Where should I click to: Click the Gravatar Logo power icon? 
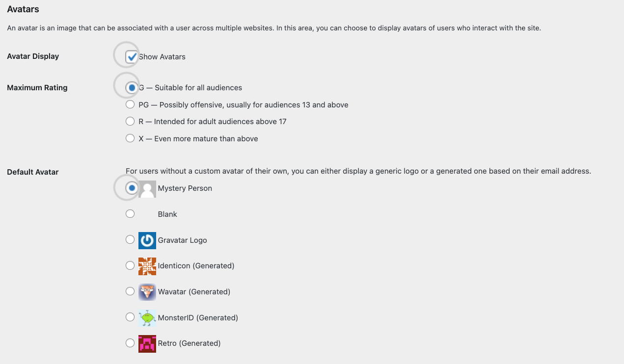(x=147, y=240)
